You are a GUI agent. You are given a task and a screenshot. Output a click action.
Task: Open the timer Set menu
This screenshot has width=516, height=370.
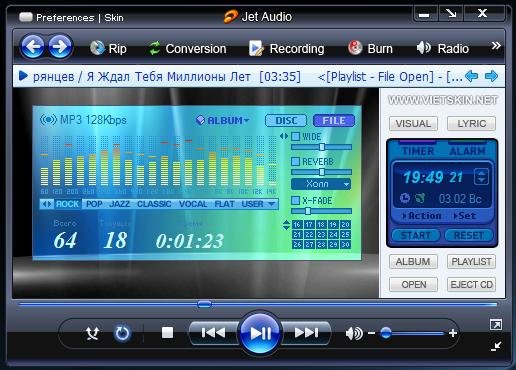465,216
